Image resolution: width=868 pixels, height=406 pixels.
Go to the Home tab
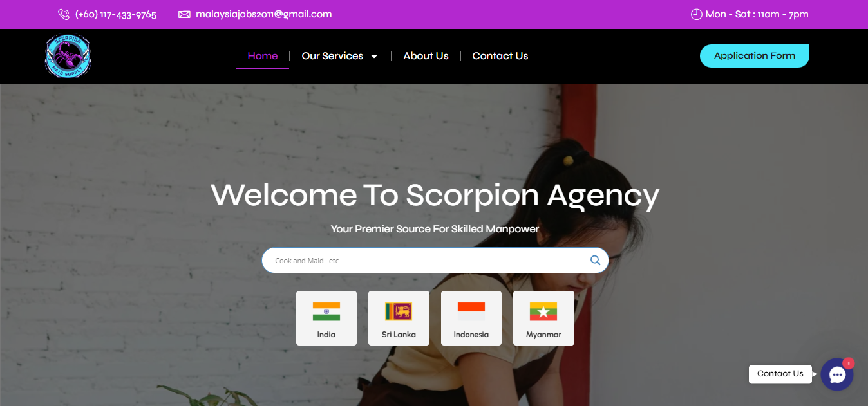tap(263, 56)
